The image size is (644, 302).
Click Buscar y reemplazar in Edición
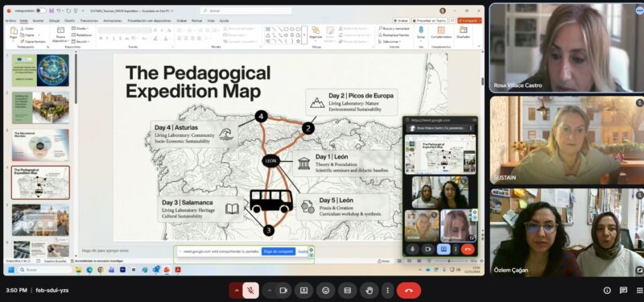coord(394,28)
